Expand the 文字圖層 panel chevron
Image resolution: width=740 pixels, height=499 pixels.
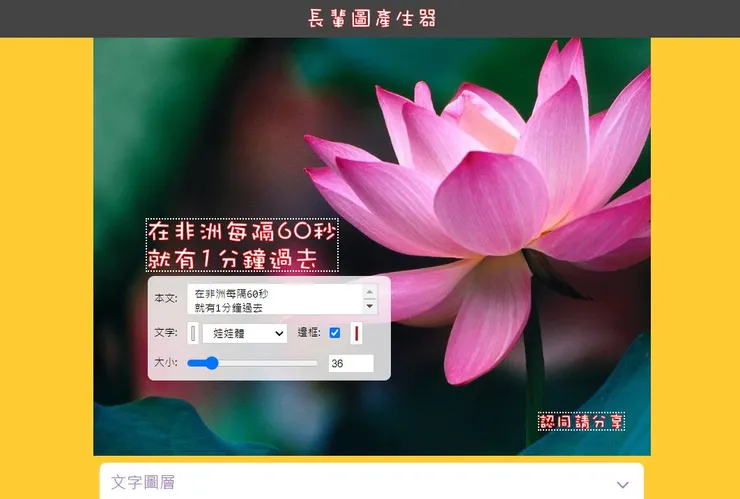click(x=622, y=484)
